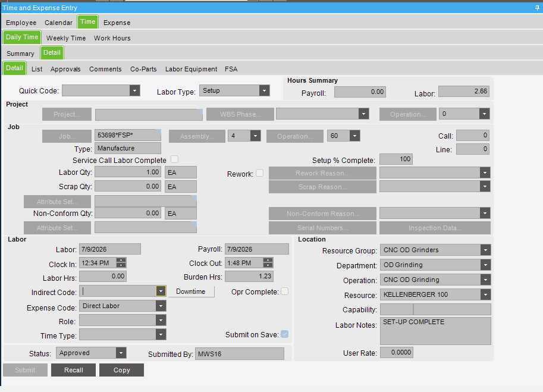Click the disabled Submit button
Viewport: 543px width, 392px height.
point(25,370)
